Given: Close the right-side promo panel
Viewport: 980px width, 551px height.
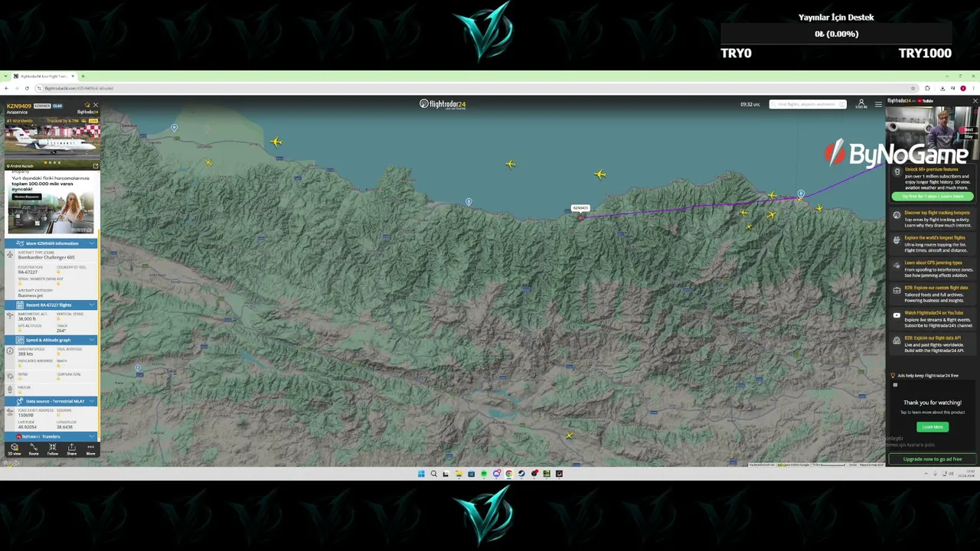Looking at the screenshot, I should pyautogui.click(x=975, y=101).
